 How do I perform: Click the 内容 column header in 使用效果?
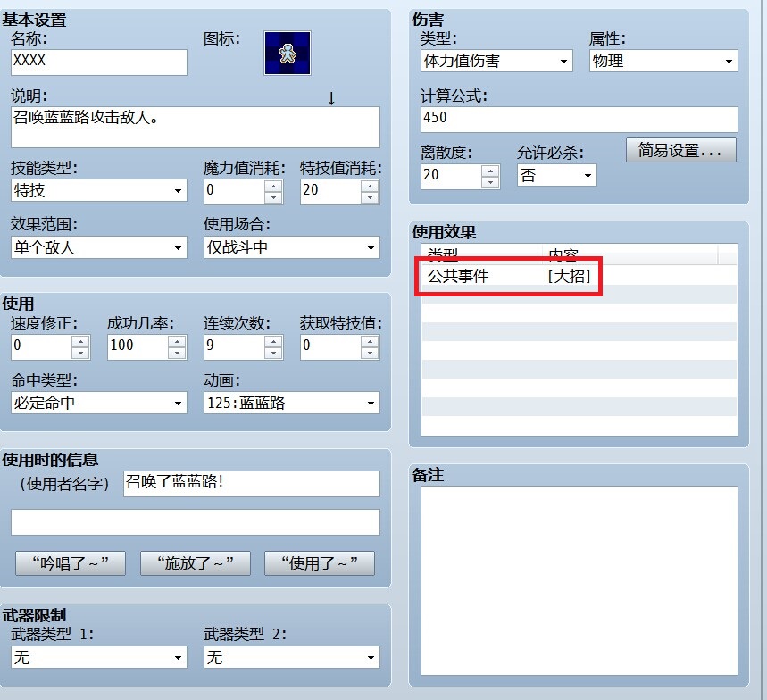point(630,254)
